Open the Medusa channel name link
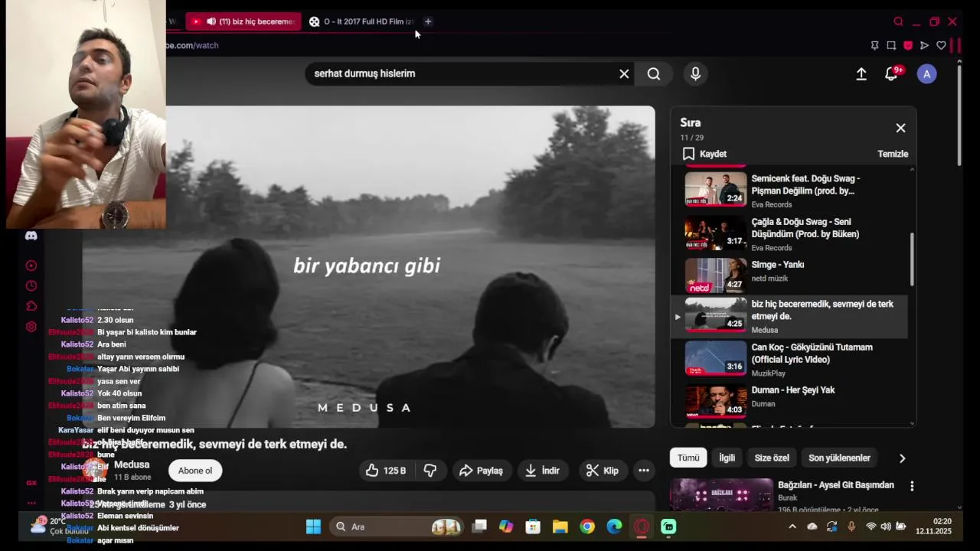 tap(132, 465)
